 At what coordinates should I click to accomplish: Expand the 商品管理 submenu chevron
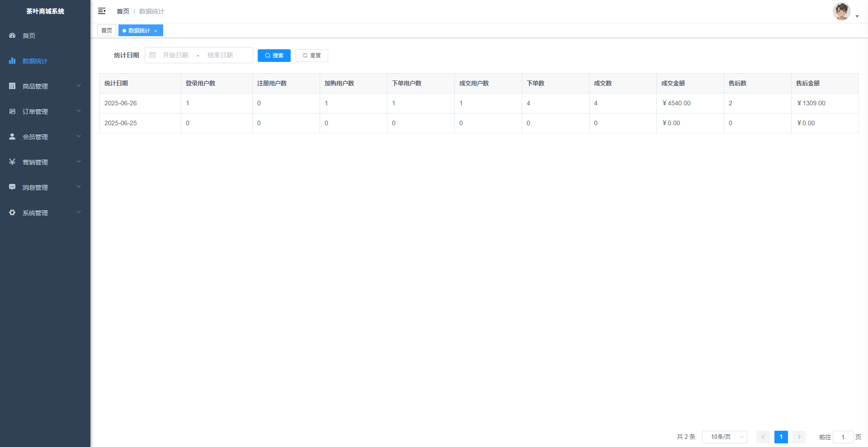(x=79, y=85)
